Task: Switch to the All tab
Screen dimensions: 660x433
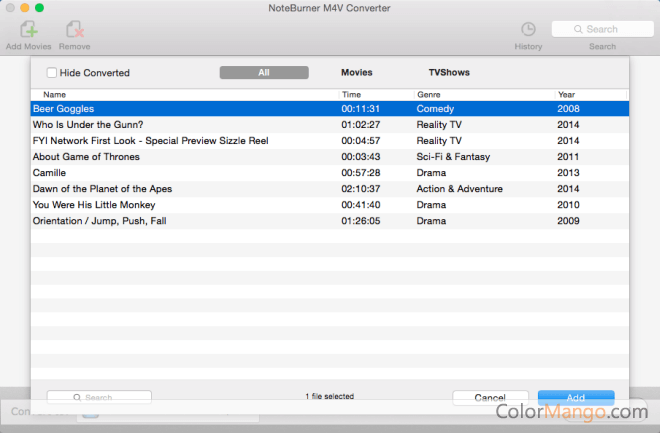Action: [263, 72]
